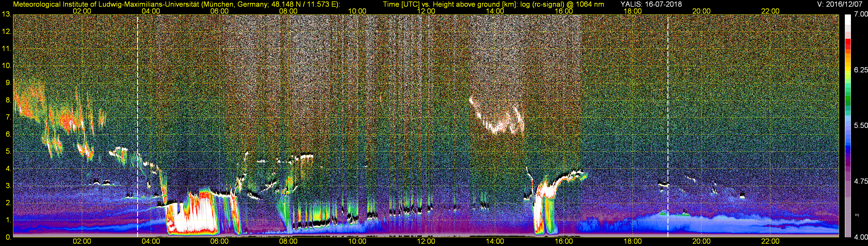Click the 06:00 label on the top time axis
The height and width of the screenshot is (246, 868).
(219, 11)
